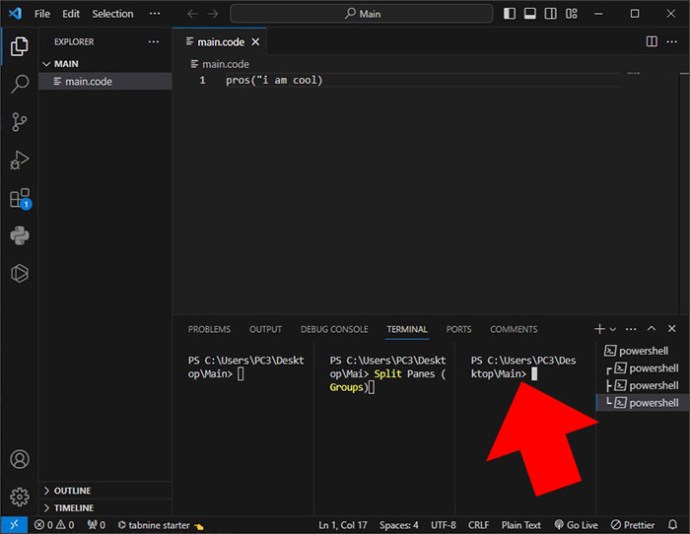Switch to the PORTS tab
The height and width of the screenshot is (534, 690).
tap(459, 329)
